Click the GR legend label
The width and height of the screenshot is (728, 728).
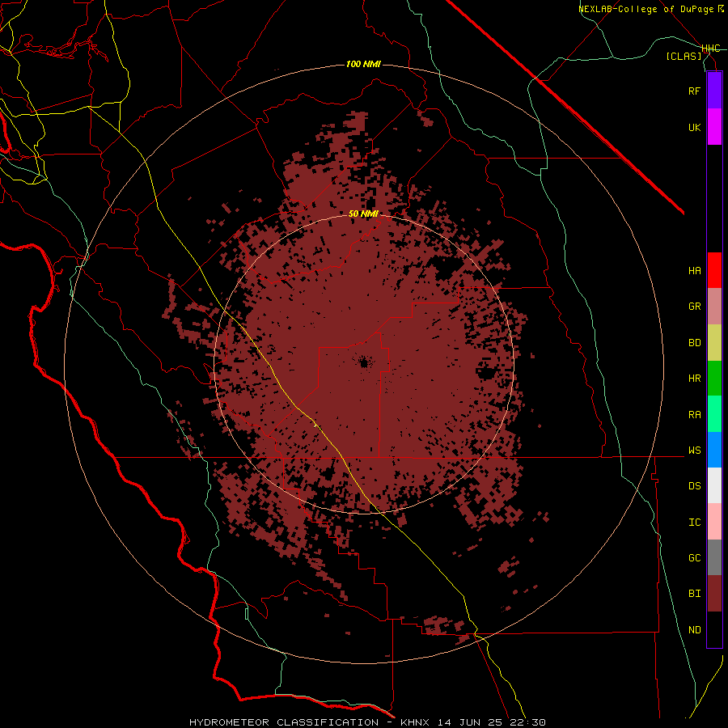tap(694, 307)
